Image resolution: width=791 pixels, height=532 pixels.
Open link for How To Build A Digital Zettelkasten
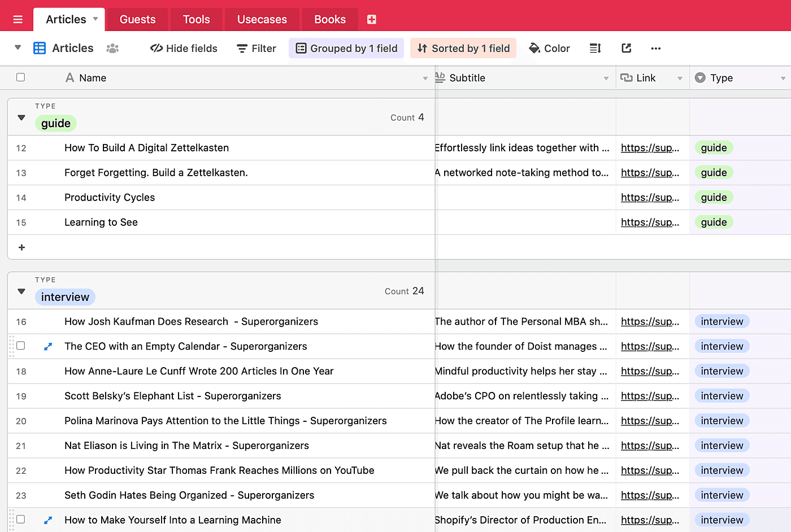coord(650,148)
